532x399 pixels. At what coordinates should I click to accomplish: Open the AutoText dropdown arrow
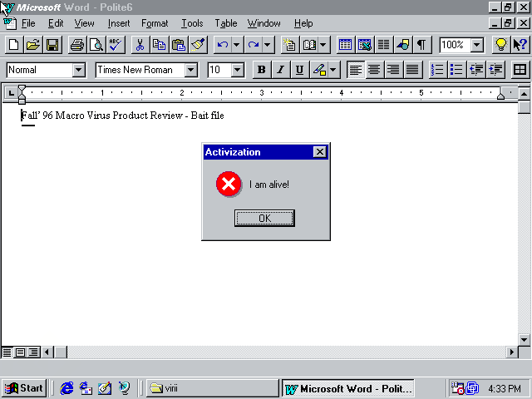click(x=323, y=45)
